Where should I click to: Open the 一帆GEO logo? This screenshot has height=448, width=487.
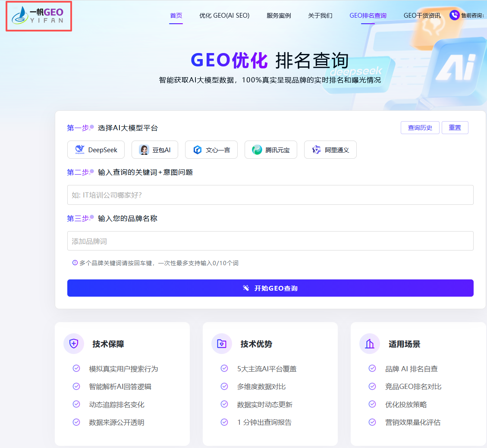[x=39, y=16]
